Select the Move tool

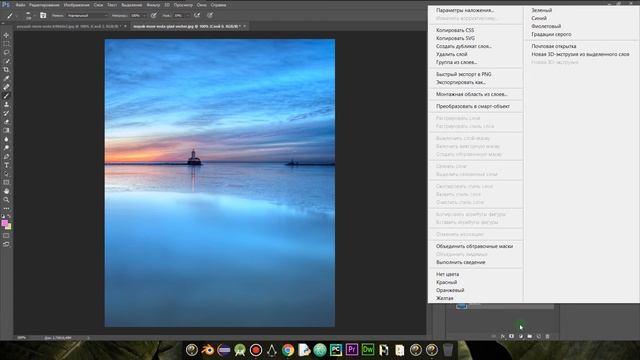coord(6,35)
